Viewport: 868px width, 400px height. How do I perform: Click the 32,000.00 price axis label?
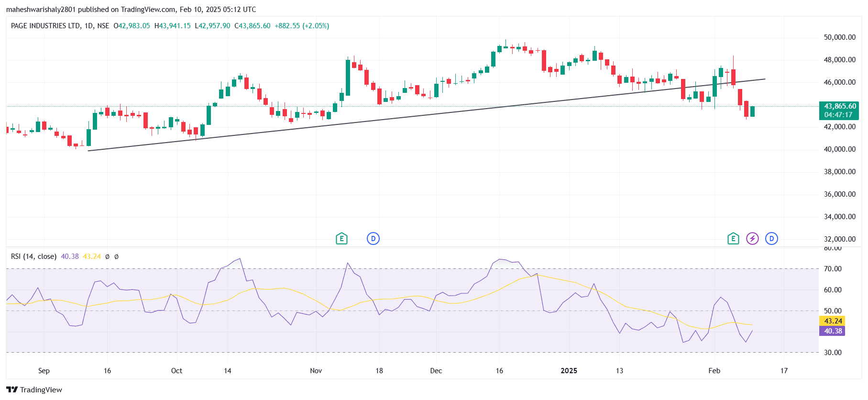pyautogui.click(x=839, y=239)
